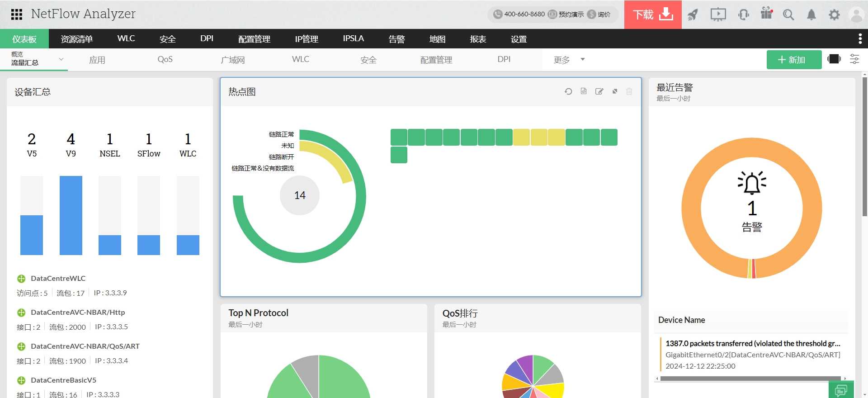This screenshot has width=868, height=398.
Task: Click the QoS排行 pie chart
Action: tap(533, 377)
